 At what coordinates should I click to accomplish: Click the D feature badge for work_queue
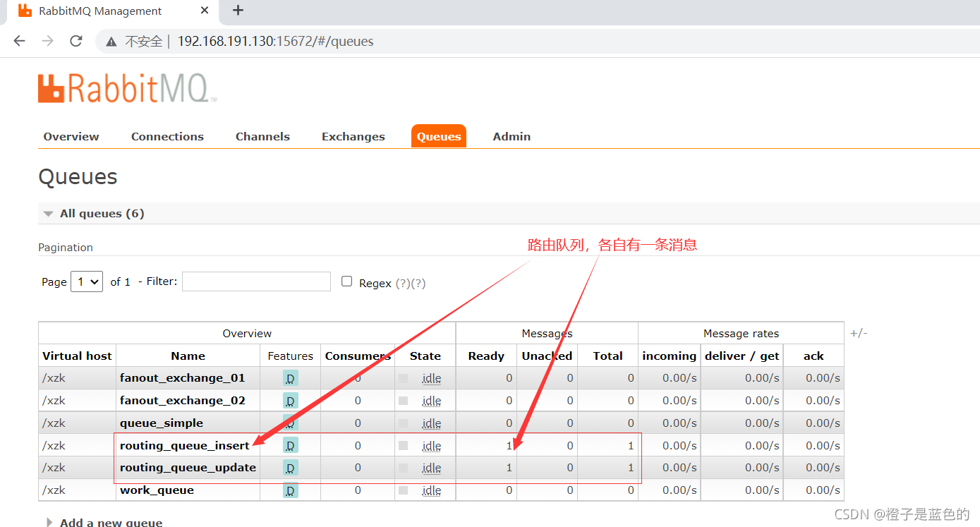[x=290, y=490]
